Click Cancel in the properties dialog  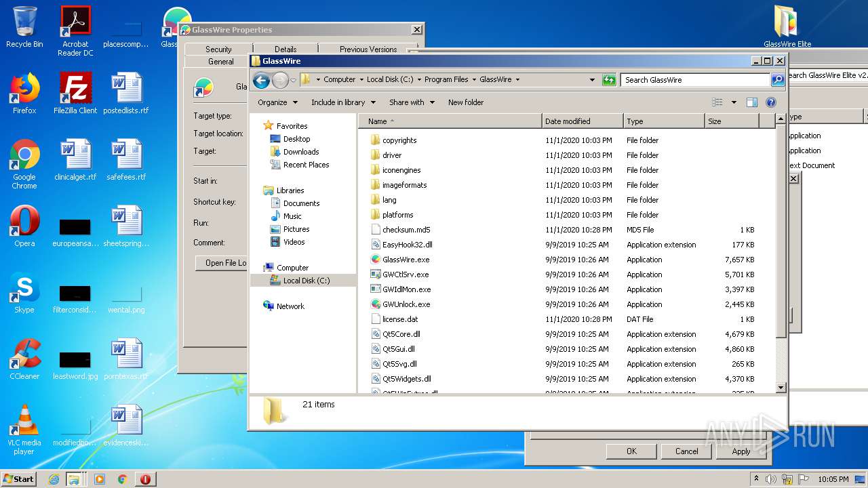click(x=686, y=451)
